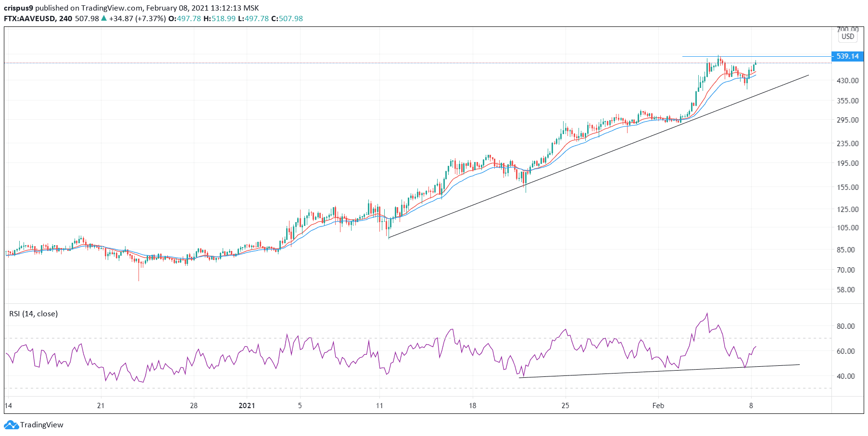Click the low price L:497.78
This screenshot has height=436, width=868.
coord(253,19)
